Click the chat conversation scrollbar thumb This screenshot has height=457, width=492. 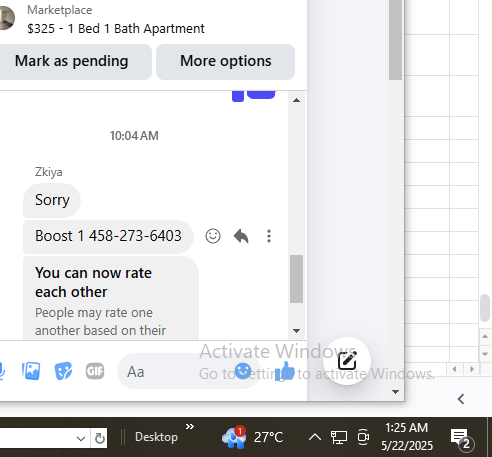click(296, 279)
